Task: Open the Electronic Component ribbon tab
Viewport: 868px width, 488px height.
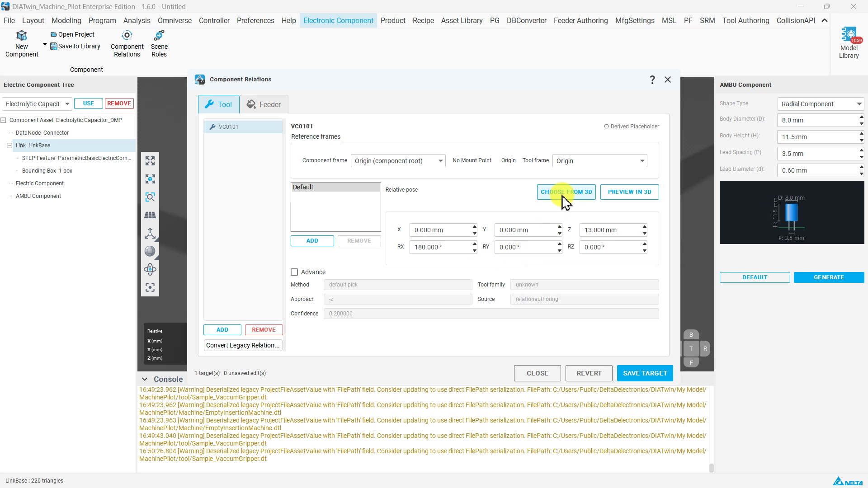Action: 338,21
